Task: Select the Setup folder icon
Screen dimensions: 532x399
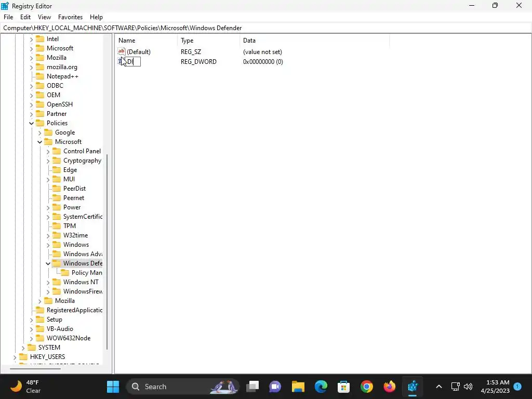Action: 40,320
